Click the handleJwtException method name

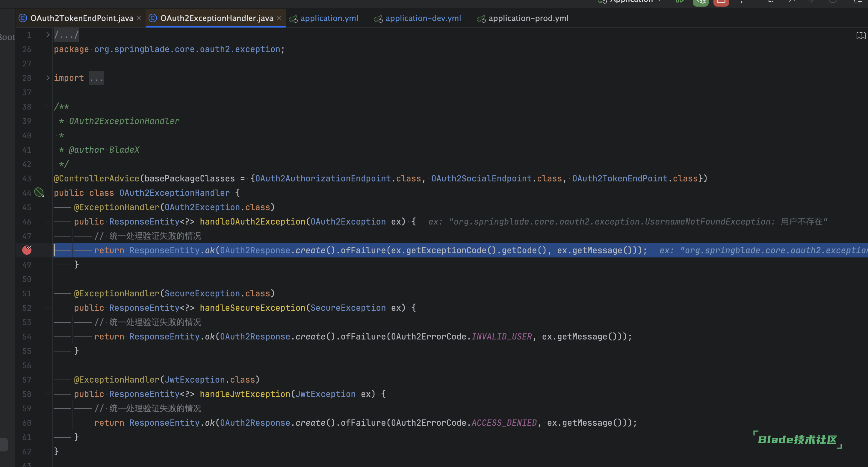[x=245, y=394]
